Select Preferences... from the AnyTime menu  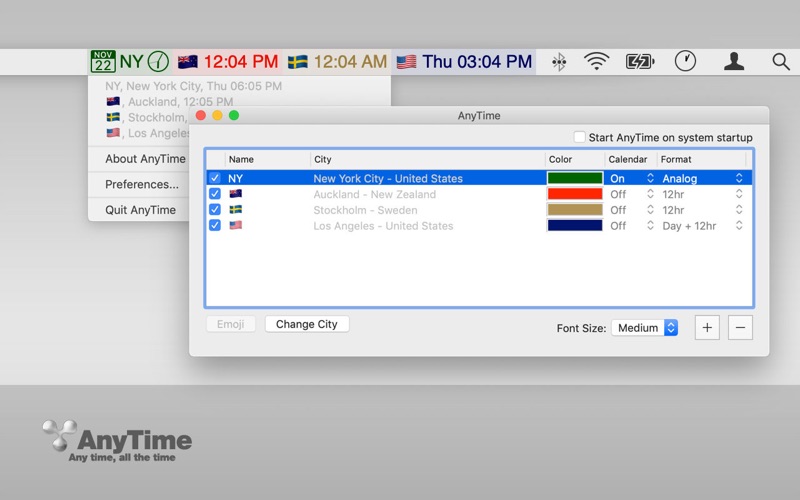[x=142, y=185]
